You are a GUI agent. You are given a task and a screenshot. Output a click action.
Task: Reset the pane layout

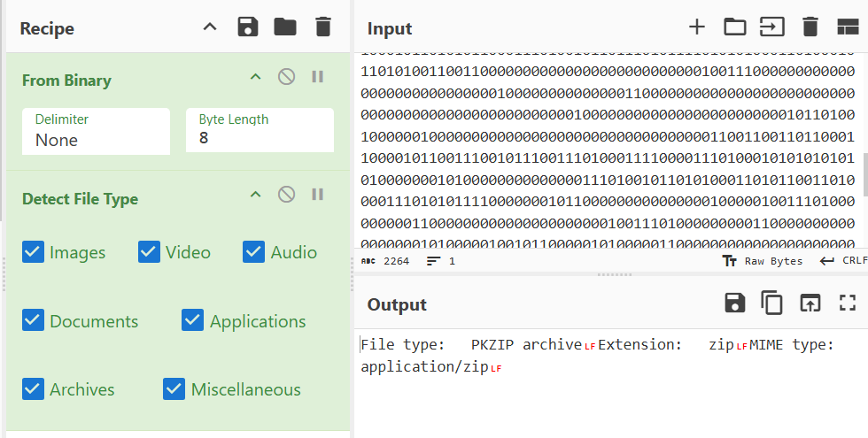click(x=847, y=27)
